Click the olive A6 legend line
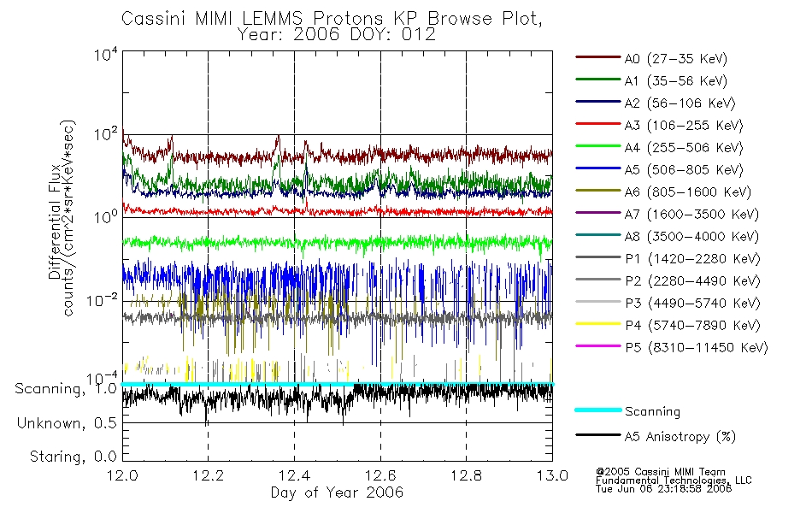This screenshot has width=812, height=513. (x=597, y=191)
